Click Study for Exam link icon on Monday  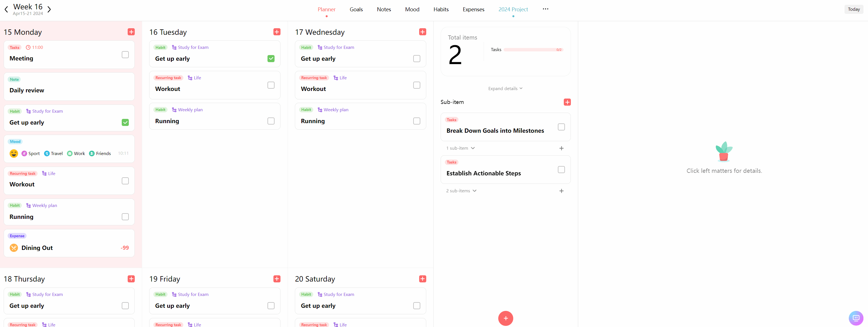pos(28,112)
